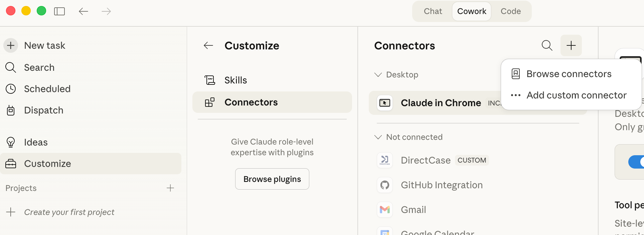644x235 pixels.
Task: Collapse the Desktop connectors section
Action: [378, 75]
